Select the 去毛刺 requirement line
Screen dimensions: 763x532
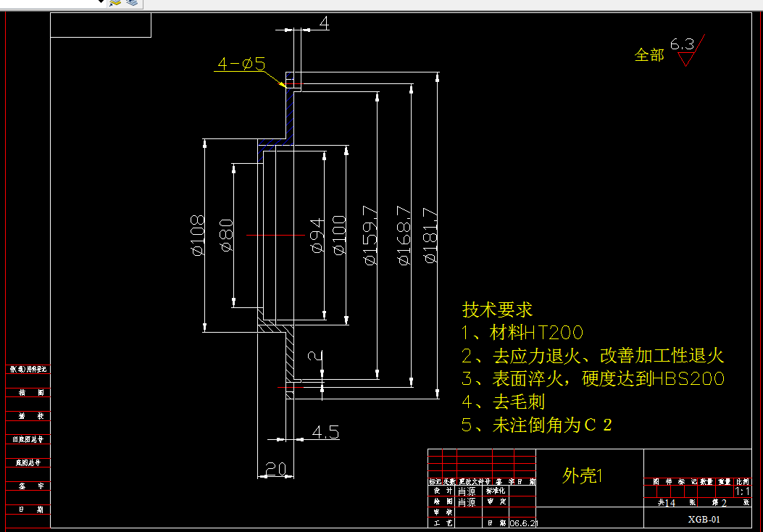tap(503, 402)
